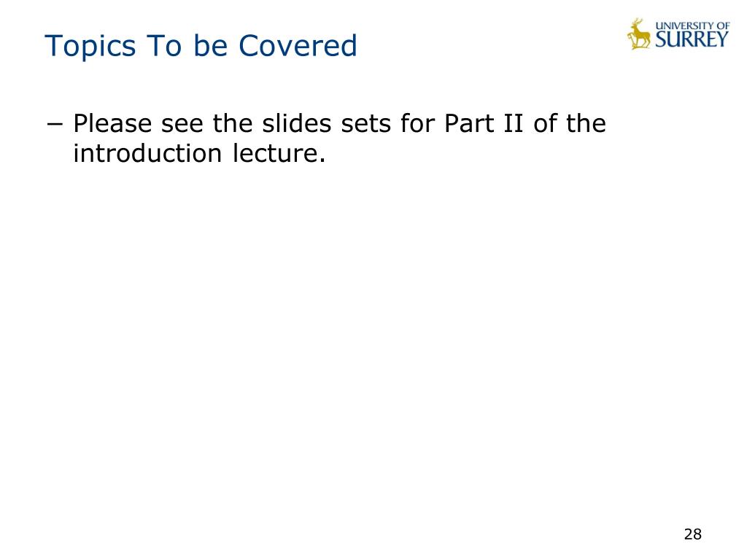Click the word "of" after "Part II"
This screenshot has width=747, height=560.
coord(545,124)
